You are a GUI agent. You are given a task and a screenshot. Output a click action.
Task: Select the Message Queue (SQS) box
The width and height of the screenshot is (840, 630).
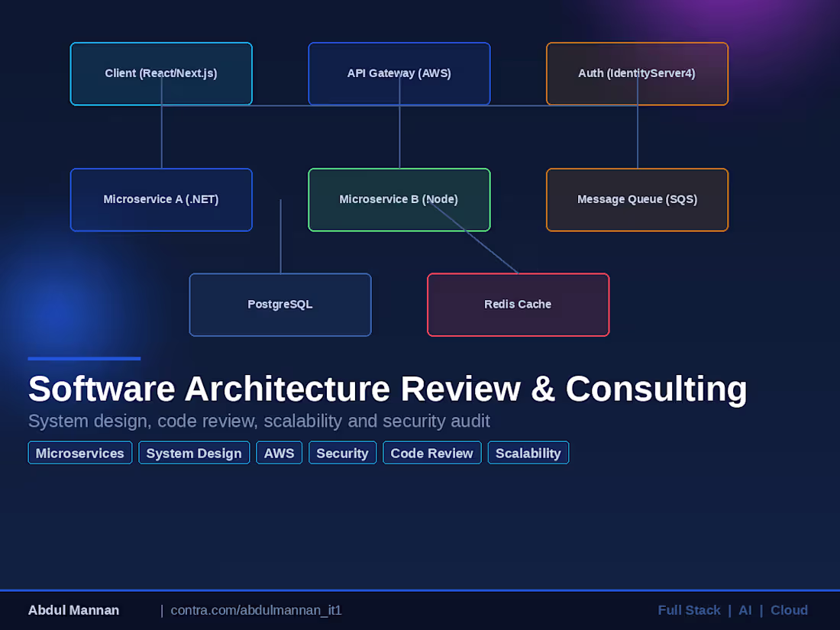[637, 200]
